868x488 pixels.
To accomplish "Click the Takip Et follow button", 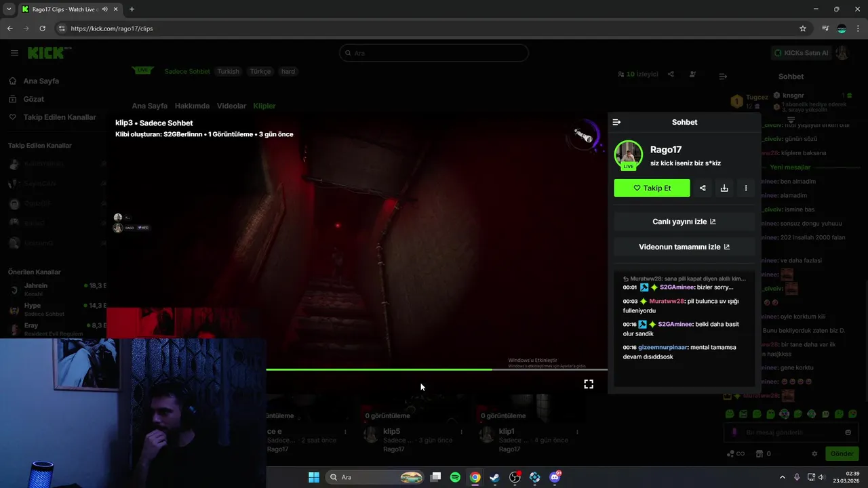I will 652,188.
